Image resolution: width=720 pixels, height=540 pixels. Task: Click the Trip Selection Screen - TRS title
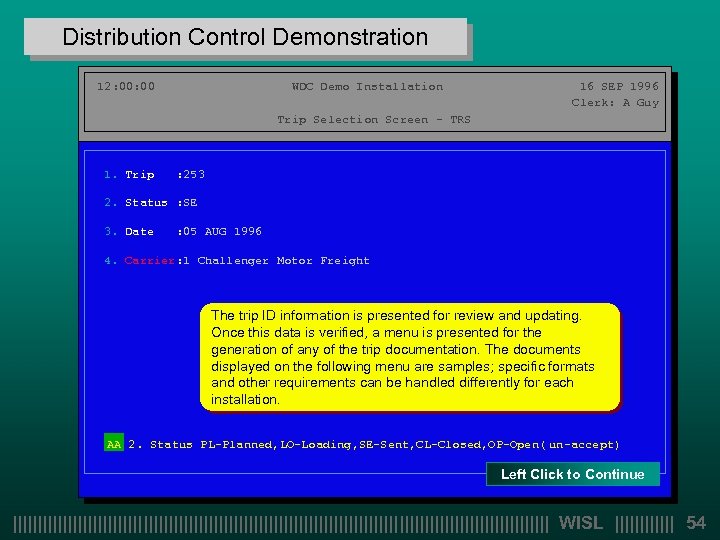pos(374,120)
